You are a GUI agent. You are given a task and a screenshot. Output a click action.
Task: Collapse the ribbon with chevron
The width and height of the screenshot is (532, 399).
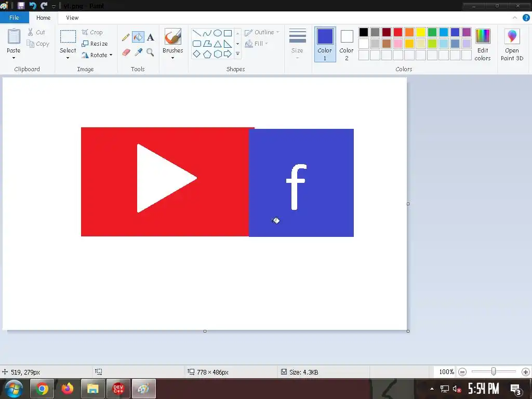point(515,18)
